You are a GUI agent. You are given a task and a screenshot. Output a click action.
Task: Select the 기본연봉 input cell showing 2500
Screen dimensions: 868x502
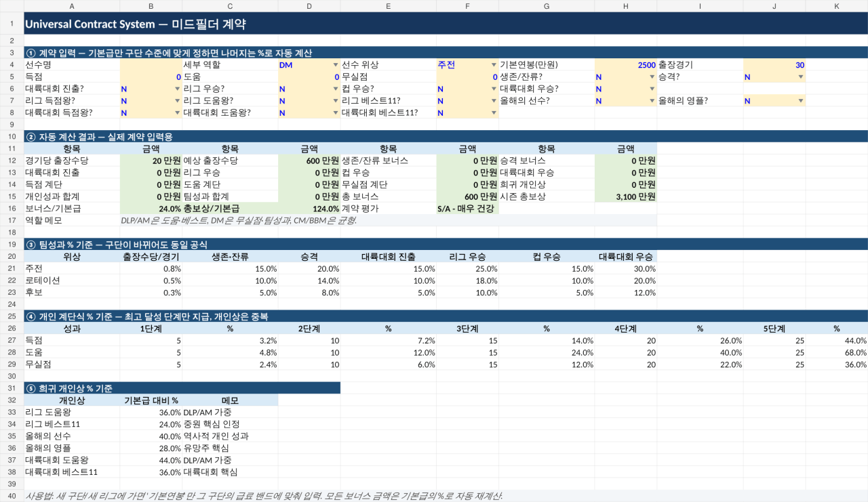coord(625,66)
